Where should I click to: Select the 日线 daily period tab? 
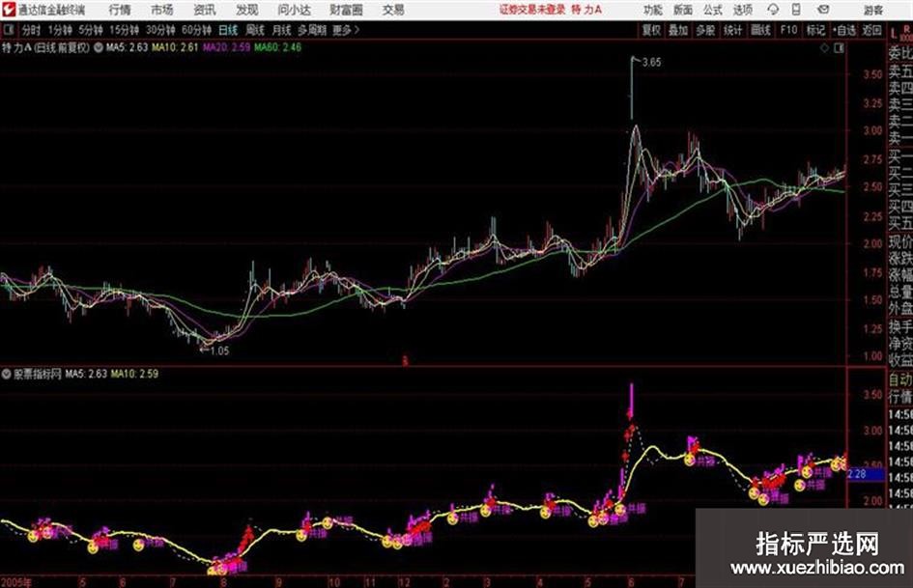228,30
